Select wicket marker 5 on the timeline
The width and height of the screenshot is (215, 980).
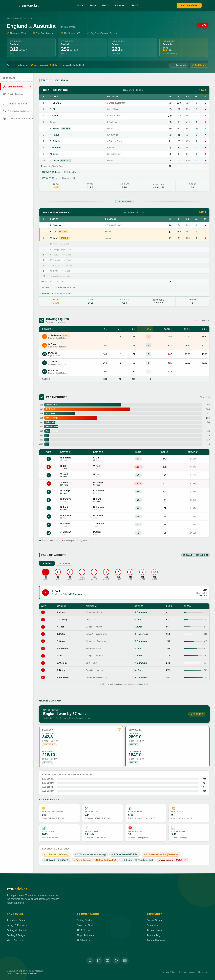[x=94, y=572]
